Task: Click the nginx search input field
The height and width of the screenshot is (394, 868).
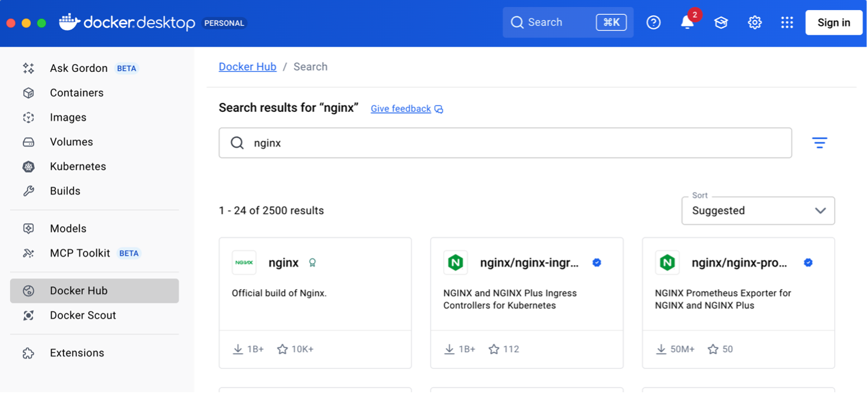Action: click(x=505, y=143)
